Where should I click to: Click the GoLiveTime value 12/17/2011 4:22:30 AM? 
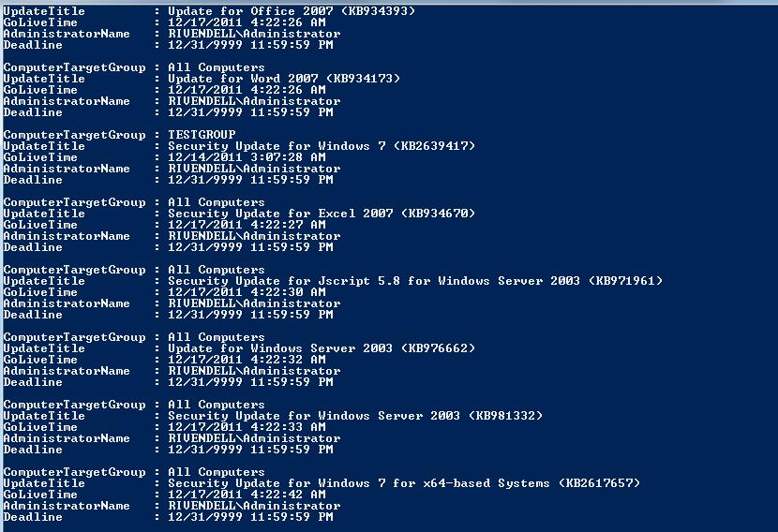pyautogui.click(x=247, y=292)
